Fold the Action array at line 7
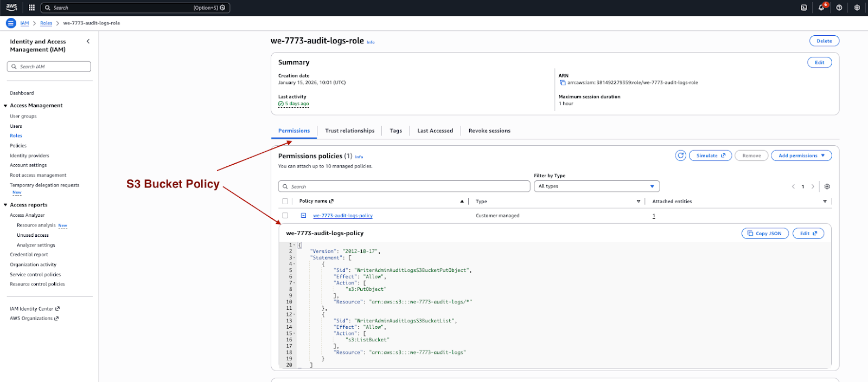The image size is (868, 382). pyautogui.click(x=295, y=283)
